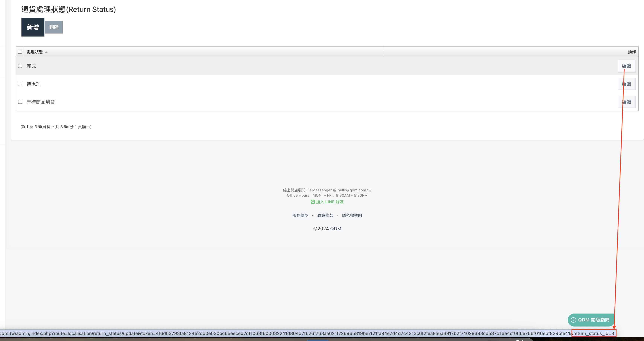Screen dimensions: 644x341
Task: Click the green LINE icon in footer
Action: tap(313, 202)
